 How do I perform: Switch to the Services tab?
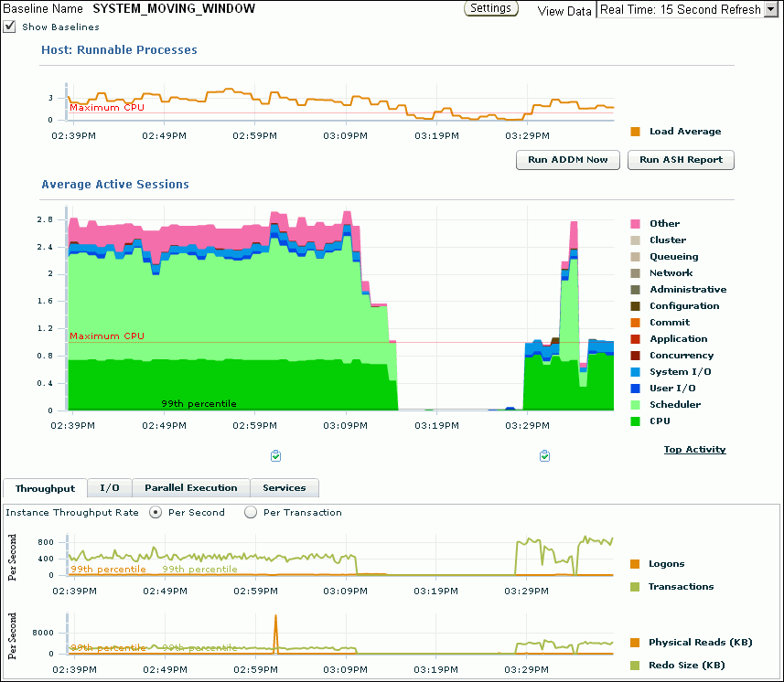(285, 488)
